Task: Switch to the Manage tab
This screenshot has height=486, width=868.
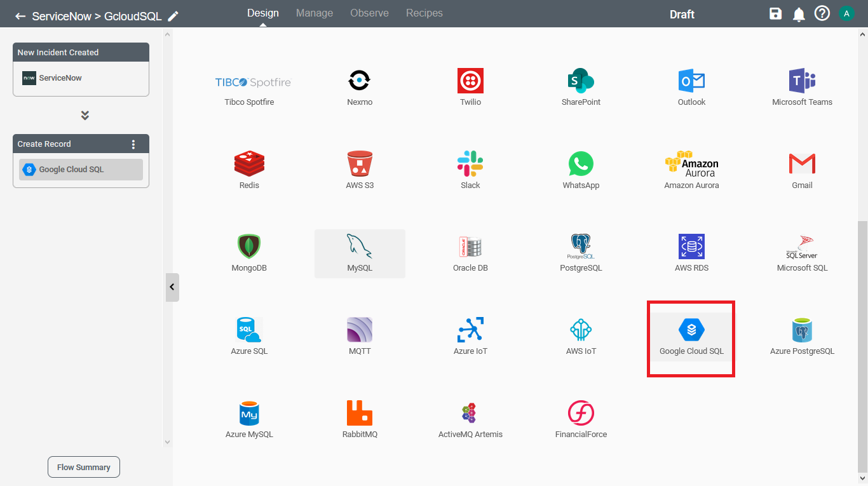Action: point(315,13)
